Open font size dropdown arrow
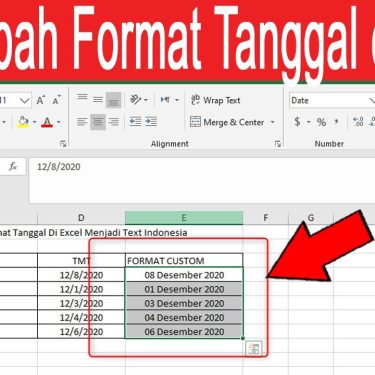The height and width of the screenshot is (375, 375). 24,100
